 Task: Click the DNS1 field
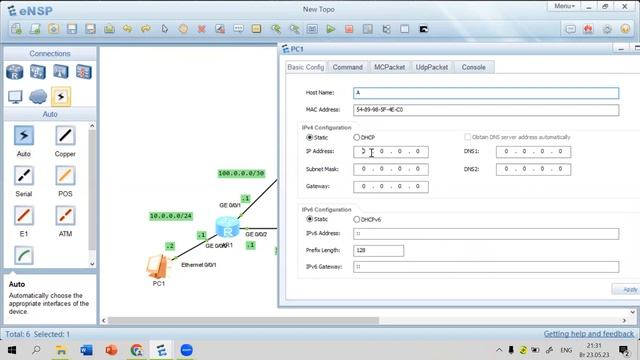(533, 151)
